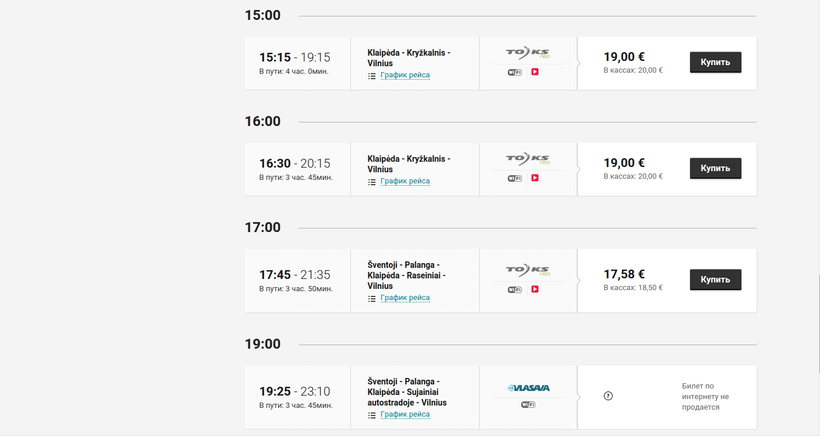Click the TOKS carrier logo on the 15:15 trip
820x436 pixels.
point(528,52)
